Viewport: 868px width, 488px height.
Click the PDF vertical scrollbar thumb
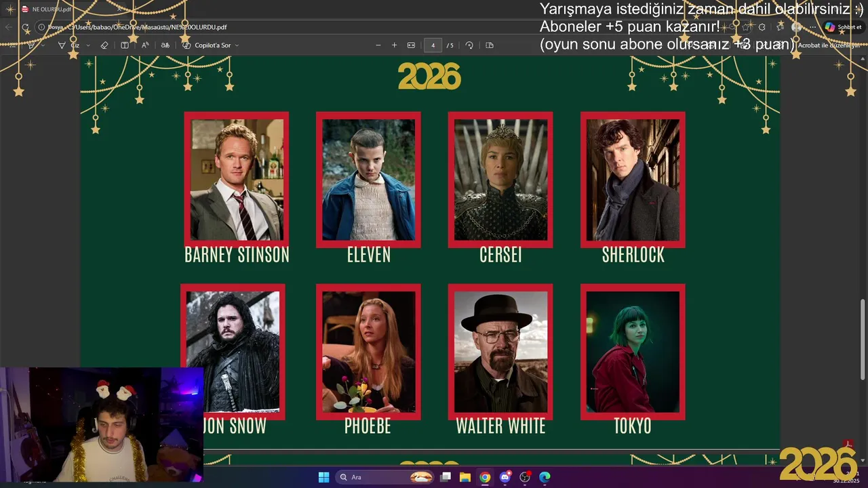point(863,339)
